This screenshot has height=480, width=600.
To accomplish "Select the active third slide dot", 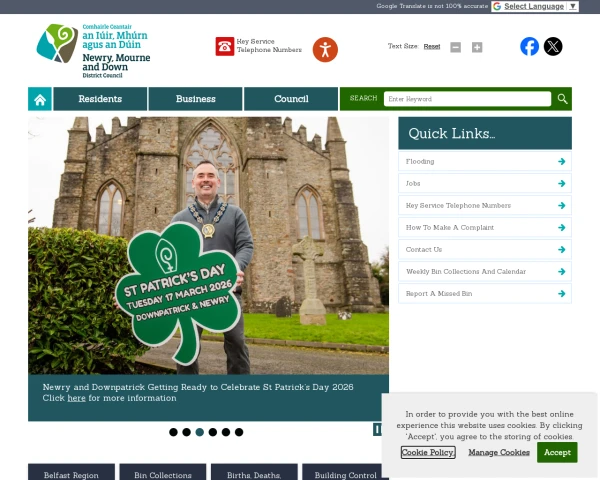I will [200, 432].
